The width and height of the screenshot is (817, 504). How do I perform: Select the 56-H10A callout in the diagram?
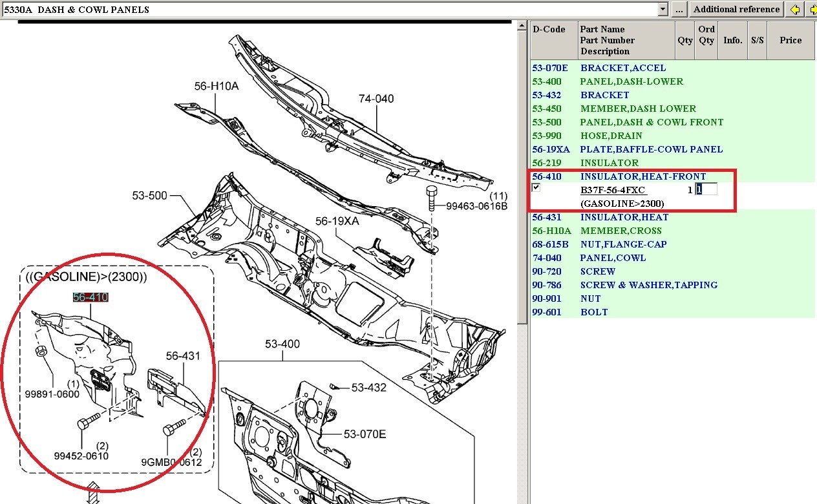217,85
